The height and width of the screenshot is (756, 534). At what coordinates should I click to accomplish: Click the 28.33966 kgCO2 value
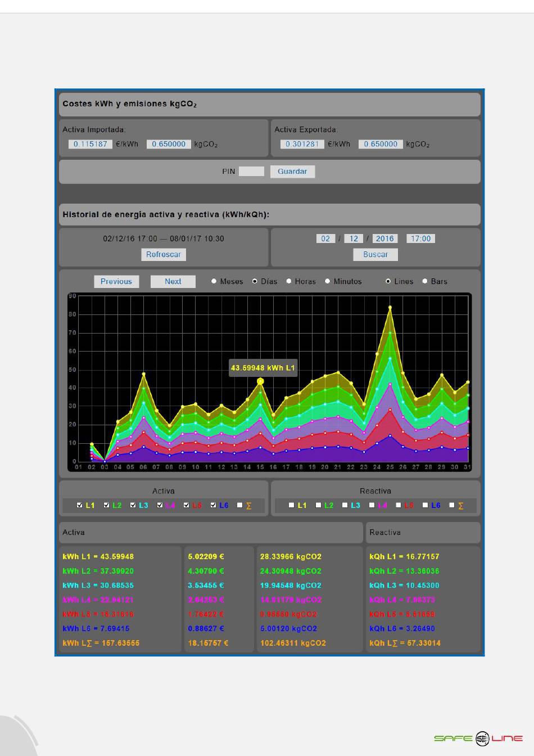(x=291, y=556)
